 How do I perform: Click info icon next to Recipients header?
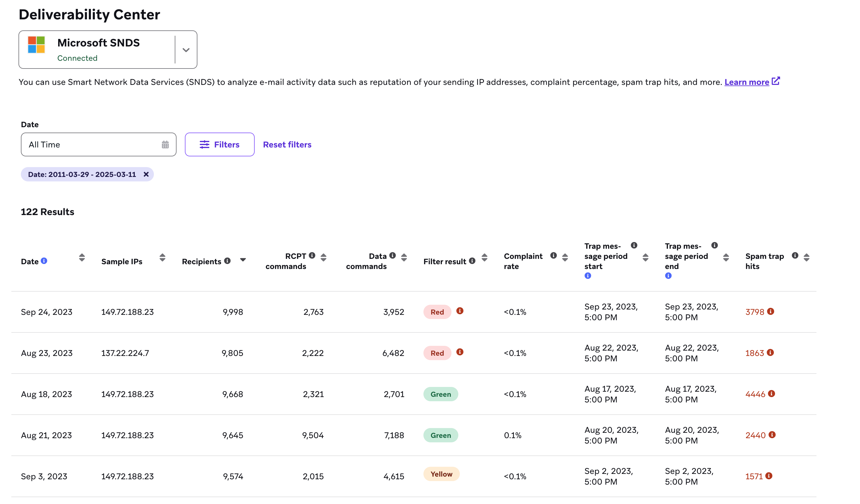click(227, 261)
